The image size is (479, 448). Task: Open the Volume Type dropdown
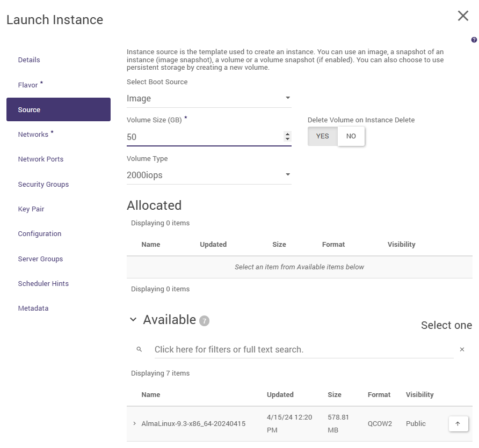click(209, 175)
